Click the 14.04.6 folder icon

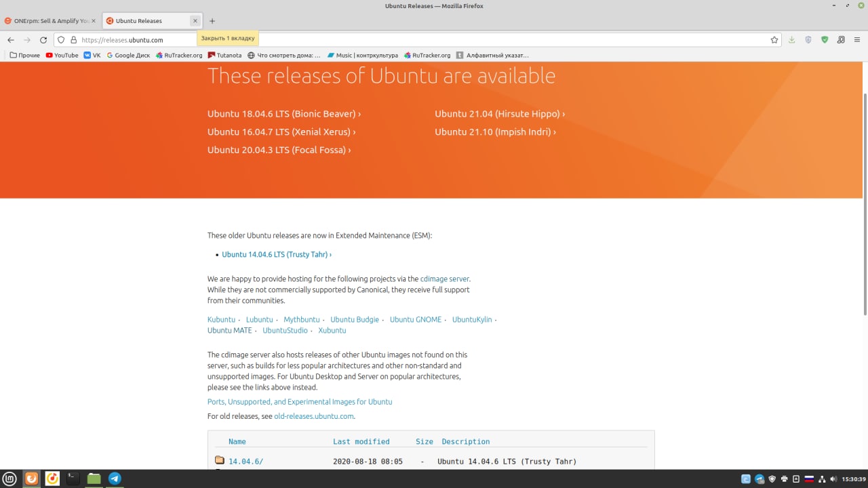[220, 460]
